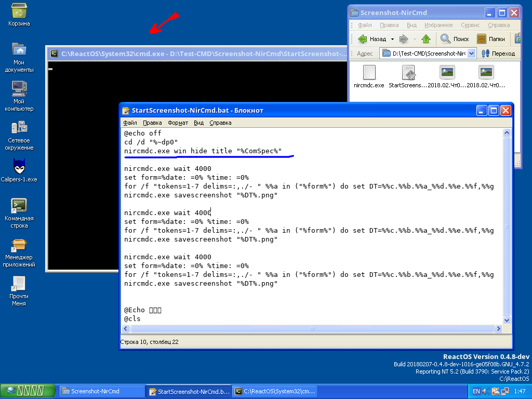The height and width of the screenshot is (399, 532).
Task: Click the Папки folders button
Action: (x=491, y=39)
